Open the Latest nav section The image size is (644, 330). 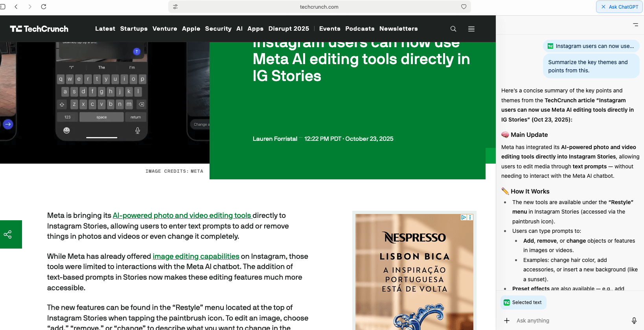pos(105,29)
